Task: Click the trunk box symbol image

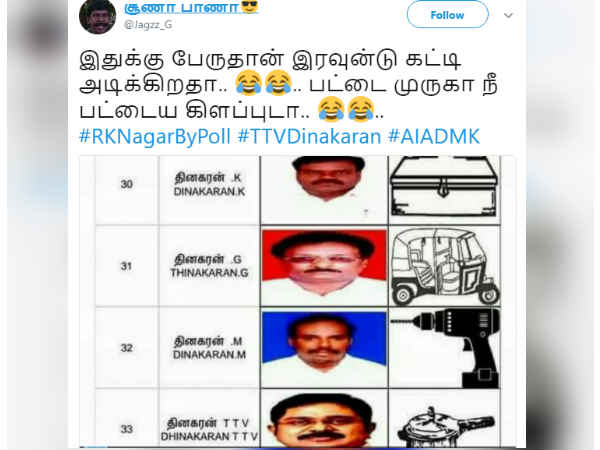Action: 444,189
